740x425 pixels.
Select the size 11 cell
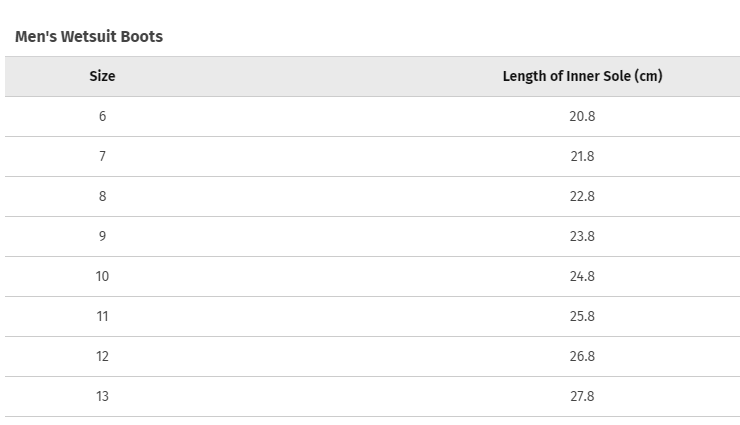[102, 316]
